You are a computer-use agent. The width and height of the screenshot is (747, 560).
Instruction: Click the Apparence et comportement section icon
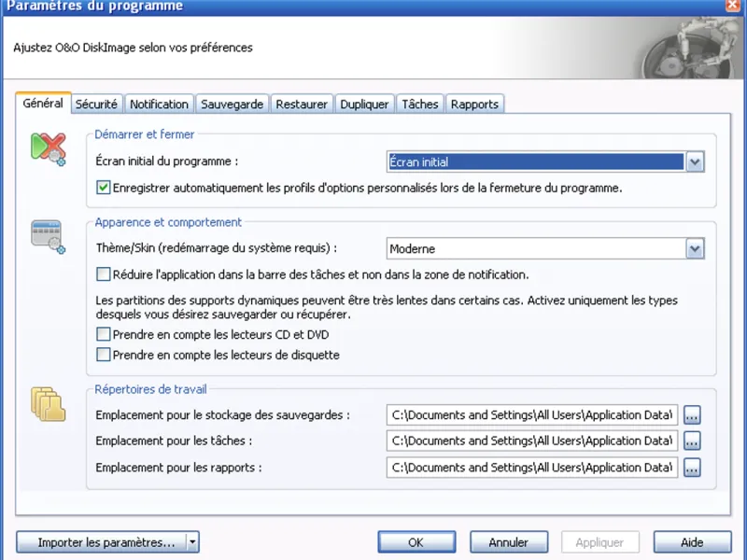point(49,237)
